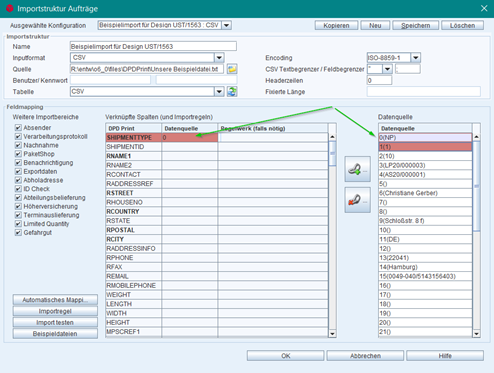Open Hilfe

coord(445,356)
